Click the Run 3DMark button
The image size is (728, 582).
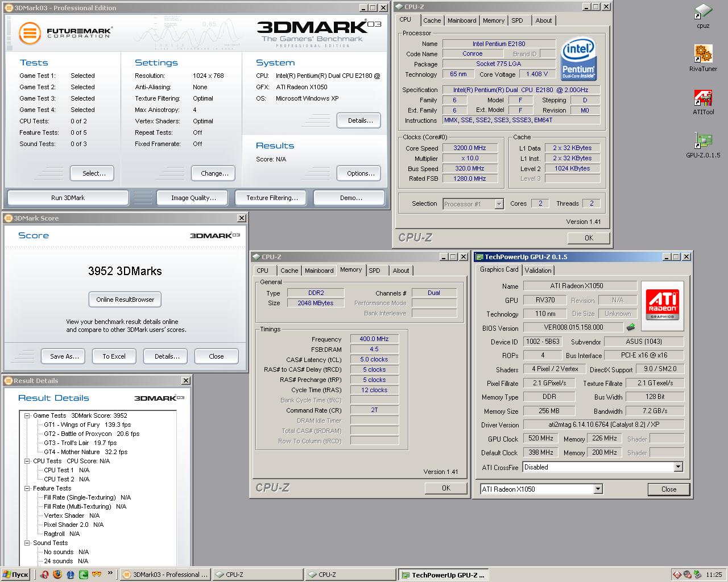point(68,198)
